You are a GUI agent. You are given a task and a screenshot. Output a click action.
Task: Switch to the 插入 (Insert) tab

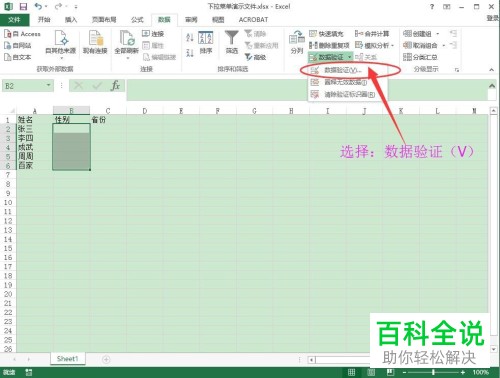pos(71,20)
